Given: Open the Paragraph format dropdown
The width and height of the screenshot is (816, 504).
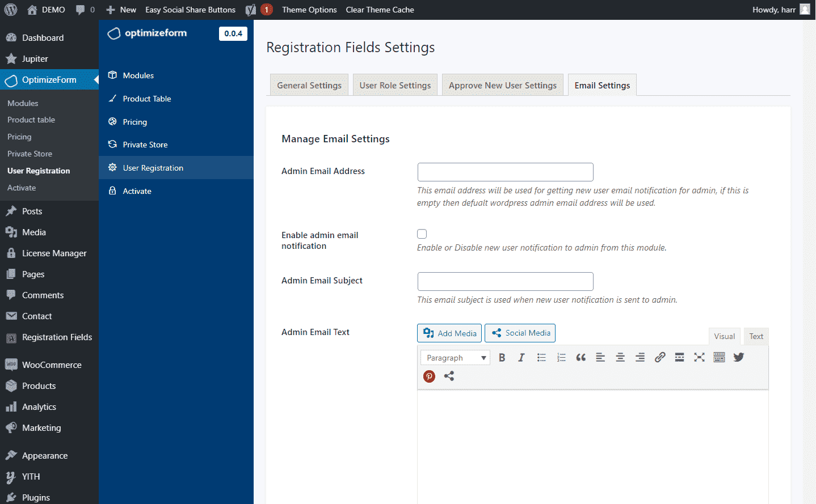Looking at the screenshot, I should click(455, 358).
